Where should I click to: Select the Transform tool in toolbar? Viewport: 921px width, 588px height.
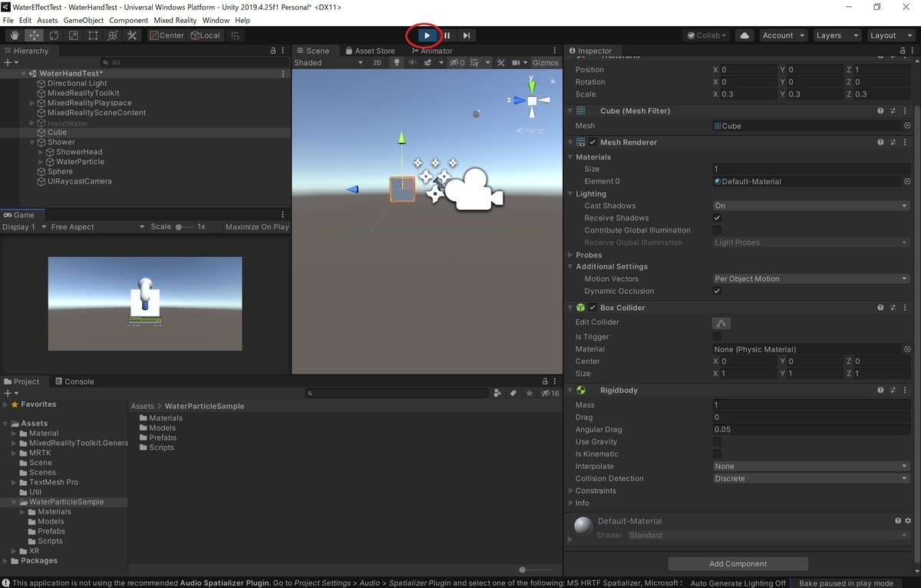click(x=113, y=35)
